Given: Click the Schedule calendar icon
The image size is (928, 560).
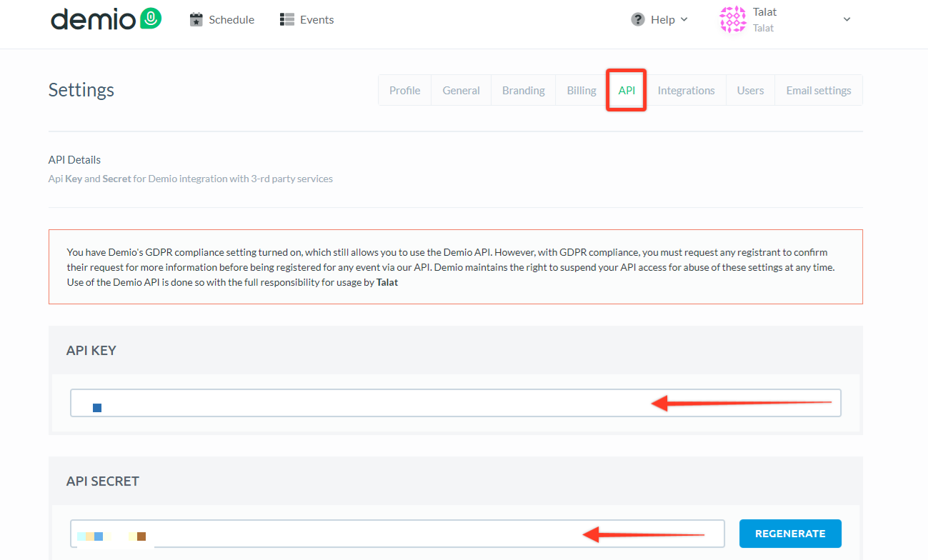Looking at the screenshot, I should click(196, 20).
